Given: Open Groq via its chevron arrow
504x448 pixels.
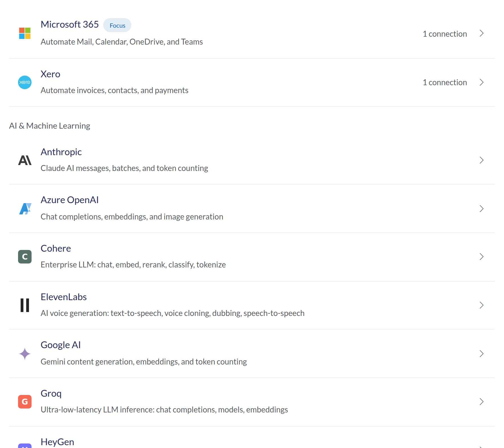Looking at the screenshot, I should pos(482,402).
